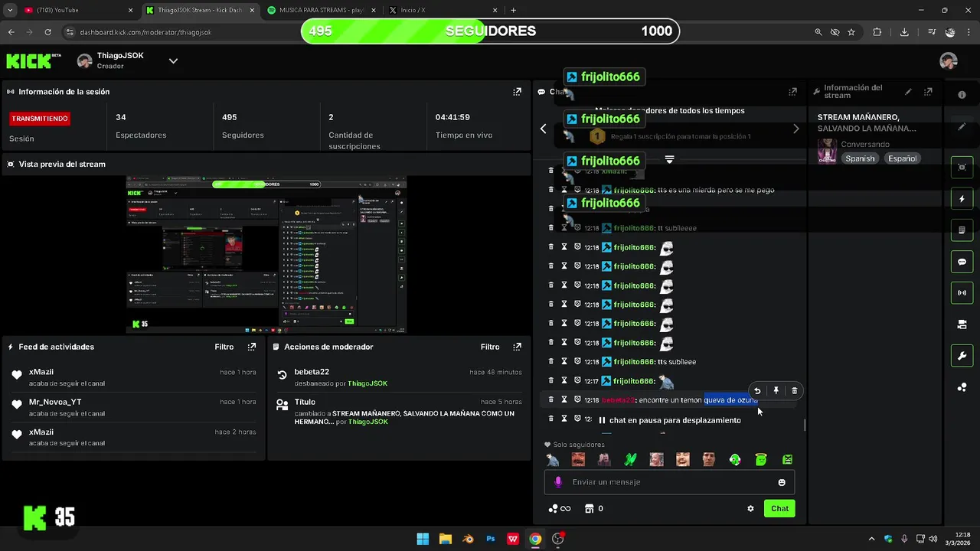Click the purple microphone icon in message box
The image size is (980, 551).
[558, 482]
